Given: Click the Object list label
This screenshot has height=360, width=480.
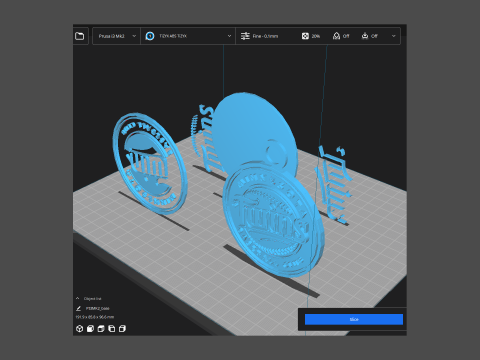Looking at the screenshot, I should [x=93, y=299].
